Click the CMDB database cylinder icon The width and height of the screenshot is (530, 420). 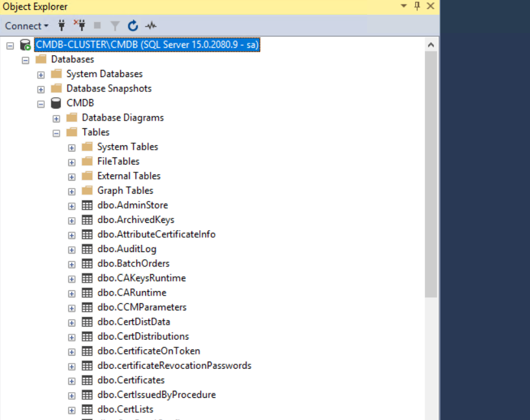[56, 103]
